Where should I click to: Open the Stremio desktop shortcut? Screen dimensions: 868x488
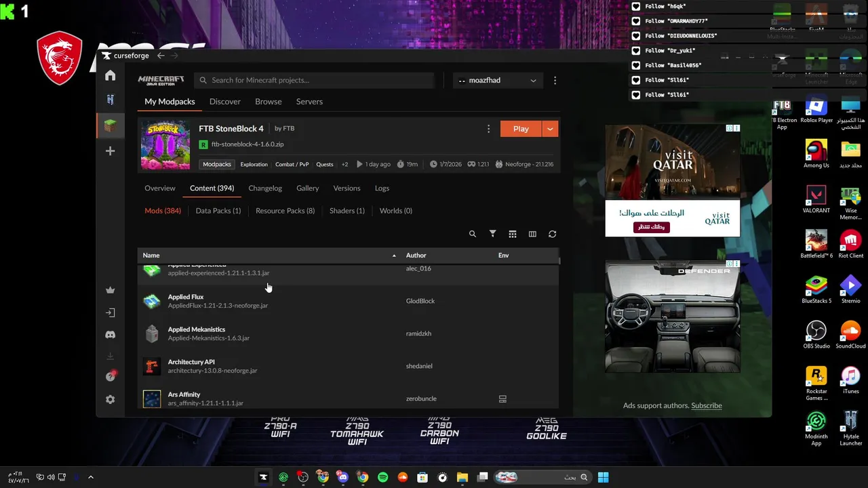[x=850, y=290]
